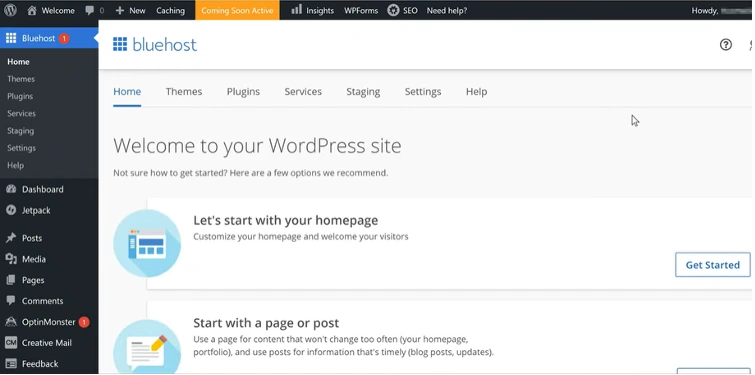Click the heading Start with a page or post
This screenshot has height=375, width=755.
[x=266, y=323]
